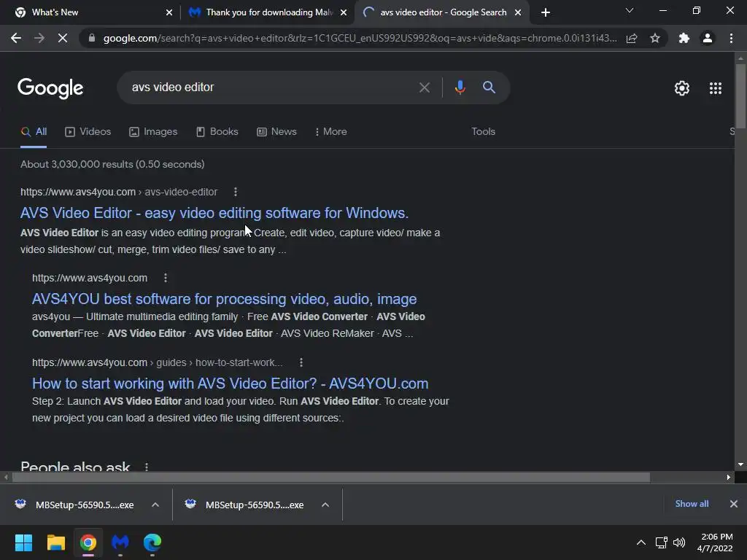The image size is (747, 560).
Task: Share this page using the share icon
Action: (632, 38)
